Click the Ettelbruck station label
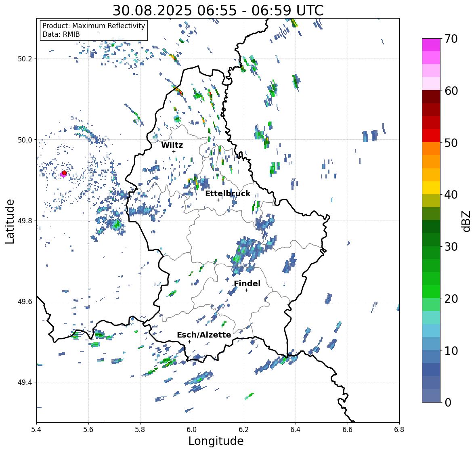 pos(228,193)
